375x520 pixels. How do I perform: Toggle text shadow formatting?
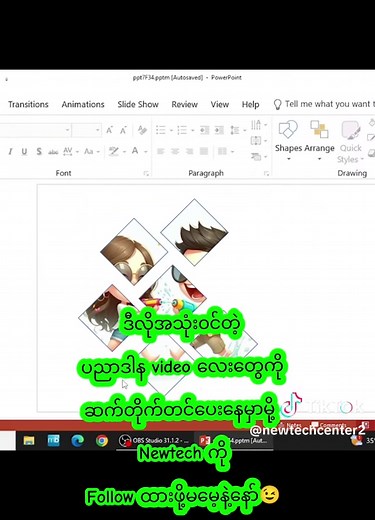[39, 152]
